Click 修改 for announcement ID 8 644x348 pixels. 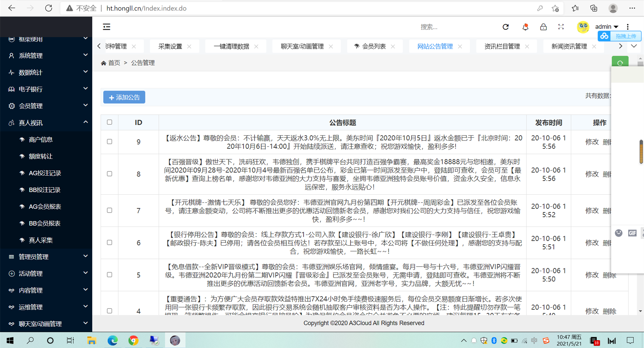pyautogui.click(x=592, y=174)
